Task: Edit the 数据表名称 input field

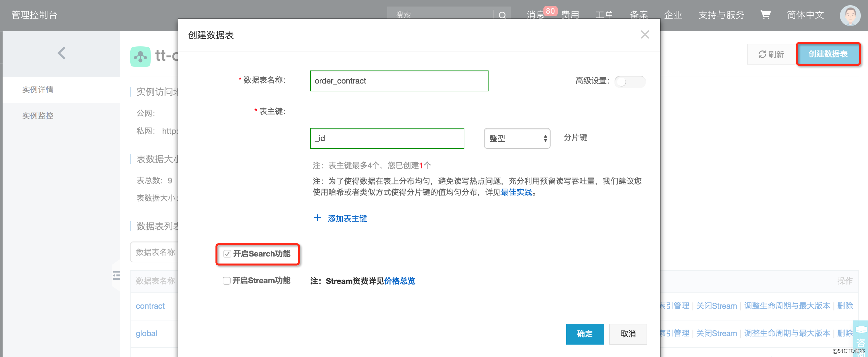Action: tap(399, 81)
